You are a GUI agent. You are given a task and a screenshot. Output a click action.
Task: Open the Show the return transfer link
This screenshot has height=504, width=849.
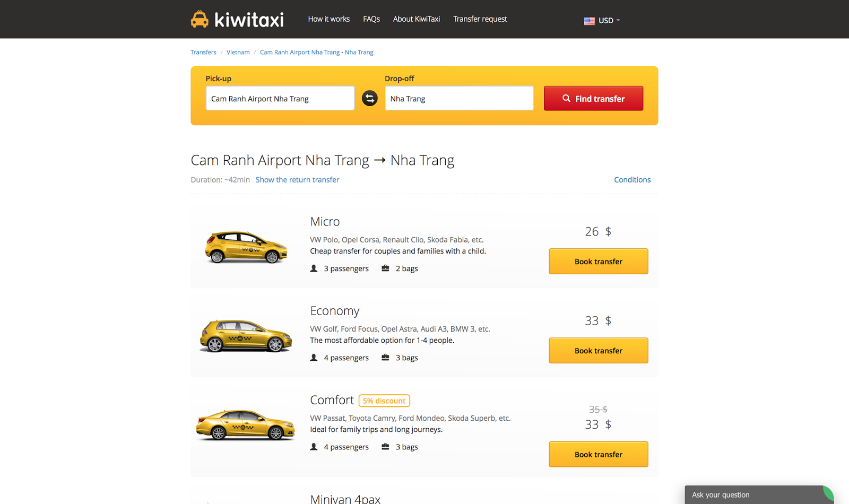pos(297,179)
